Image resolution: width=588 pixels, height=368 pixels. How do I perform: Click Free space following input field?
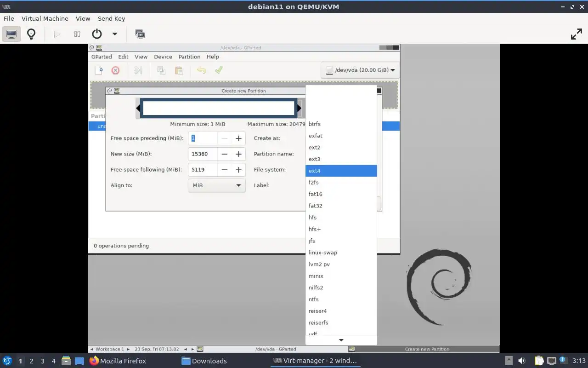click(202, 170)
